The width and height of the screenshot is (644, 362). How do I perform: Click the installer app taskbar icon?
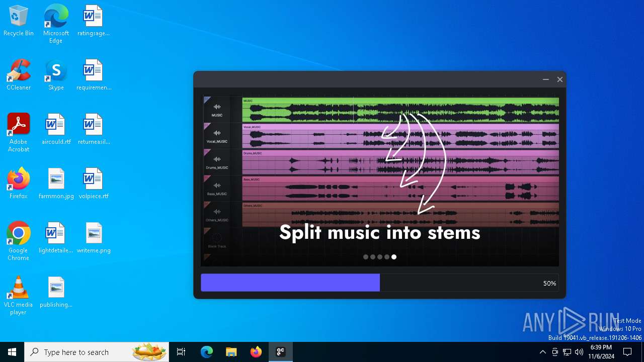click(281, 352)
